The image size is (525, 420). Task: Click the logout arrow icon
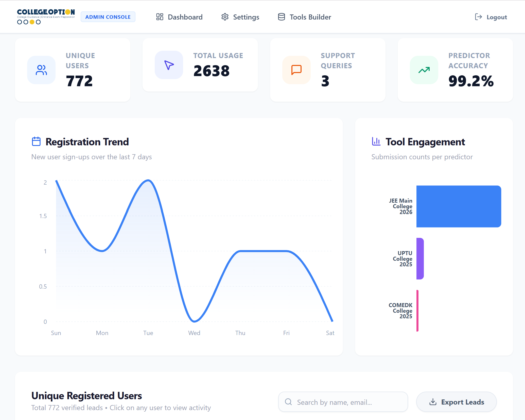point(478,17)
